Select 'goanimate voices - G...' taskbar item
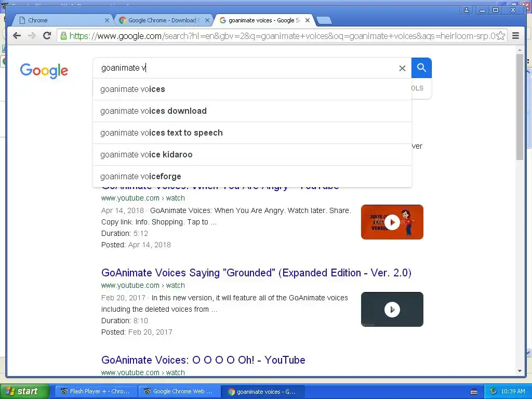Image resolution: width=532 pixels, height=399 pixels. 263,392
